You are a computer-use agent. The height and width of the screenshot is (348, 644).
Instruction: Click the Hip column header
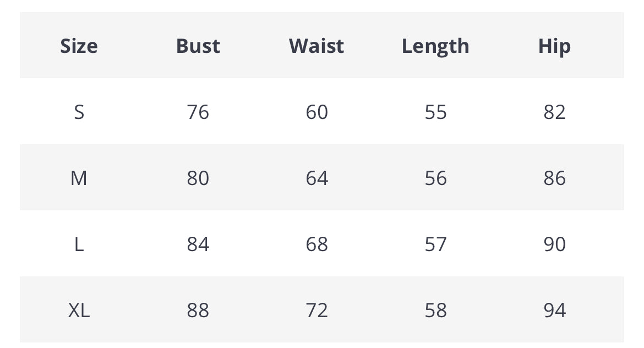coord(554,46)
